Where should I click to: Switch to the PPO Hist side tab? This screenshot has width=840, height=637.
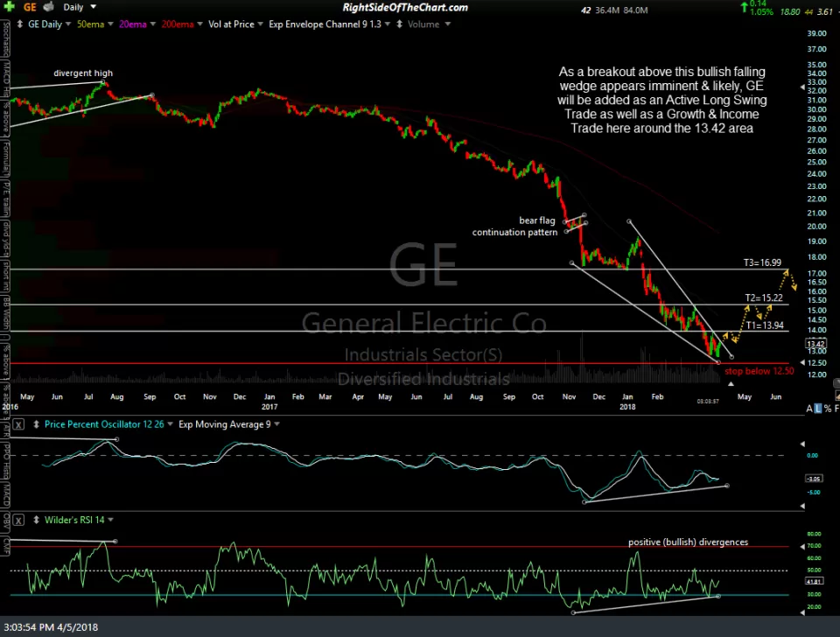(5, 460)
